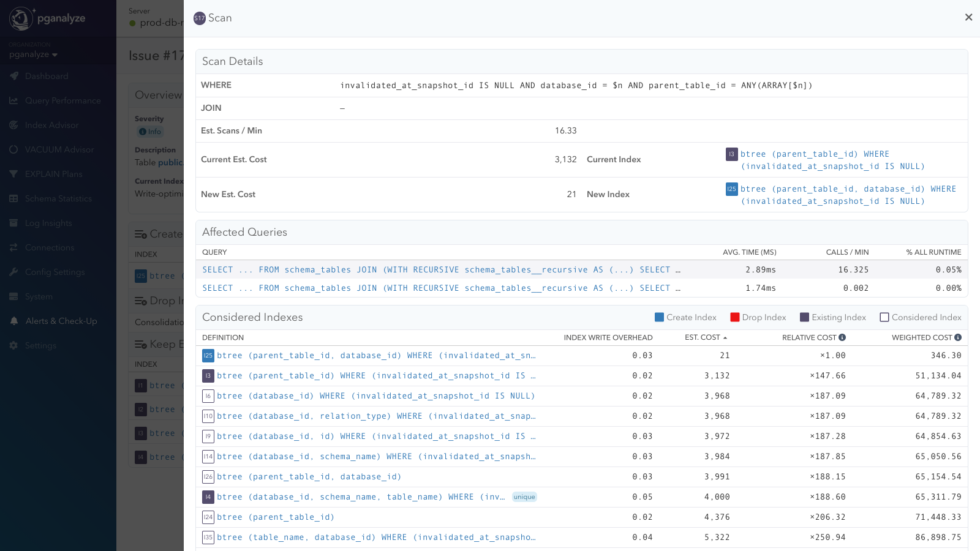Click the pganalyze logo in the sidebar
980x551 pixels.
click(47, 18)
